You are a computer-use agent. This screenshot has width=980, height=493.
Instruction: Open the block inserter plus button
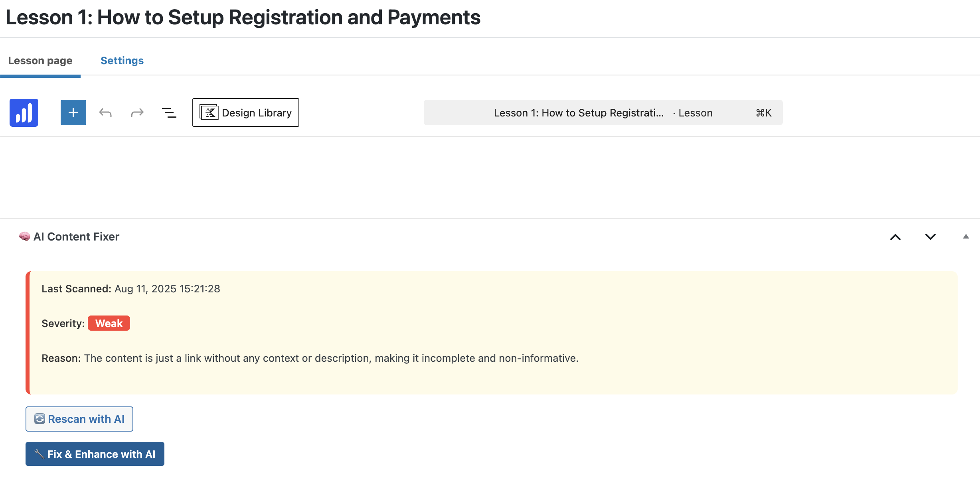point(73,112)
